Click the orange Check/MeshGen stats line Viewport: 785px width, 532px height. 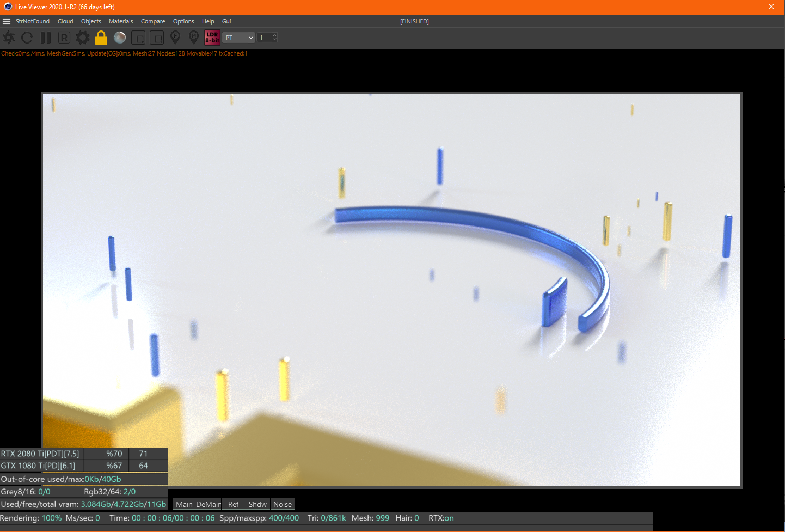point(124,53)
